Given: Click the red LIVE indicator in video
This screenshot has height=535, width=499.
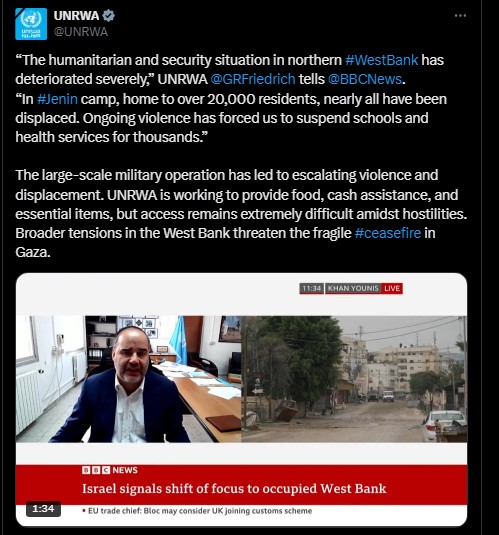Looking at the screenshot, I should 392,289.
